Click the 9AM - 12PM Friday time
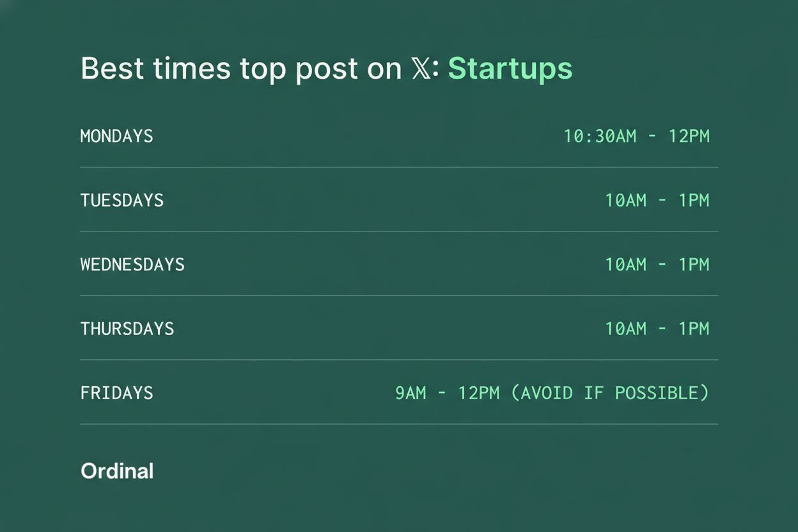Screen dimensions: 798x532 447,393
